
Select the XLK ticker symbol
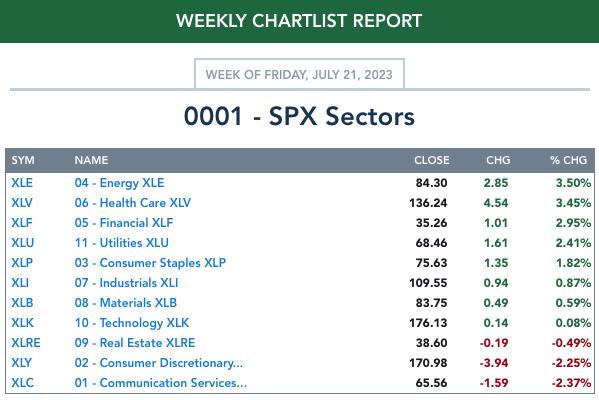coord(22,322)
